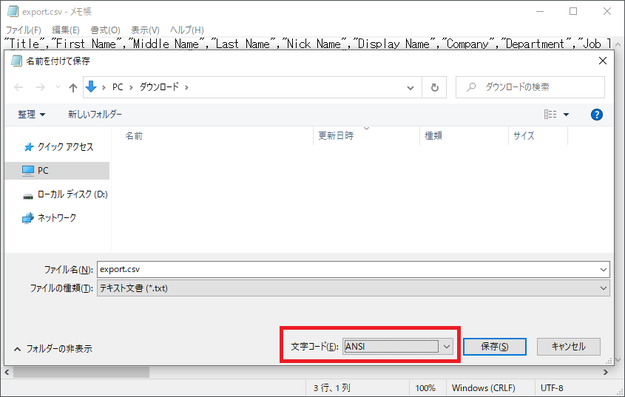The height and width of the screenshot is (397, 625).
Task: Go back using the left arrow
Action: pyautogui.click(x=18, y=87)
